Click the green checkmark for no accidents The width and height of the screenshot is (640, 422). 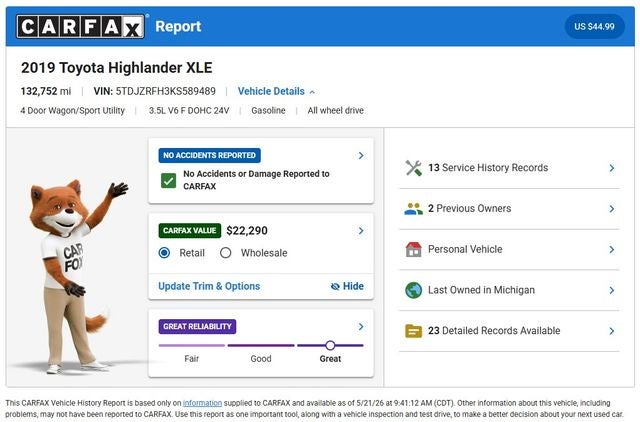click(168, 180)
